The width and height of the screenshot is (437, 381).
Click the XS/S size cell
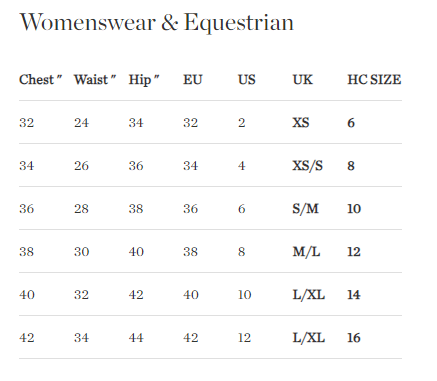click(307, 166)
